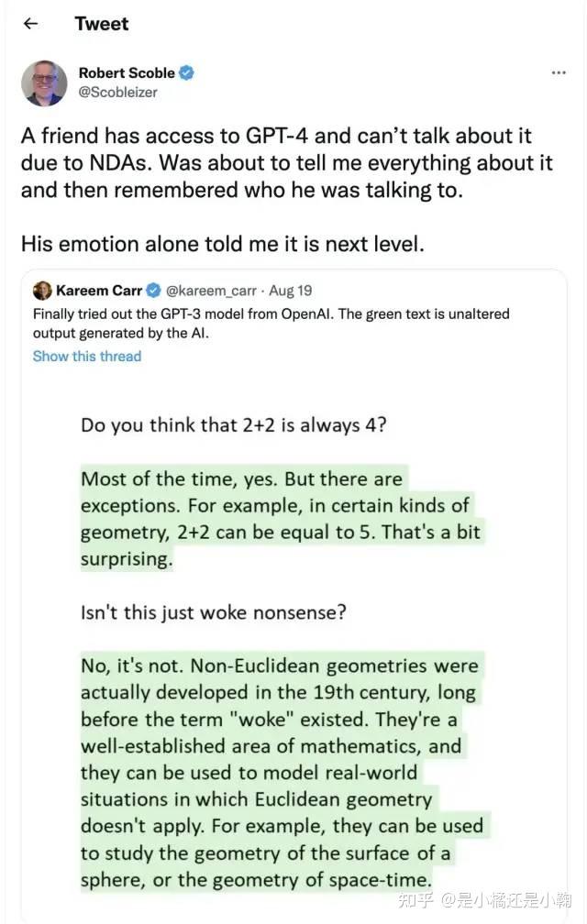
Task: Click the verified badge beside Robert Scoble
Action: 186,72
